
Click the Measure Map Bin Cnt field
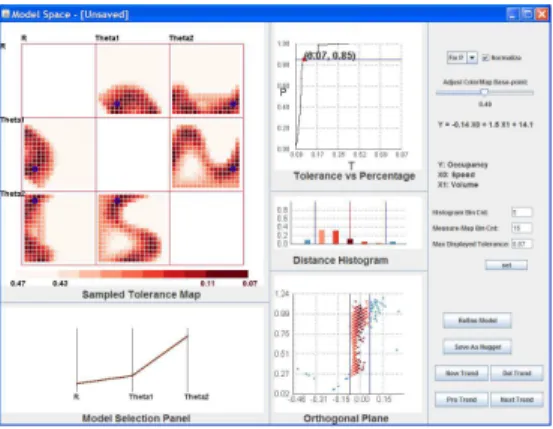coord(522,228)
